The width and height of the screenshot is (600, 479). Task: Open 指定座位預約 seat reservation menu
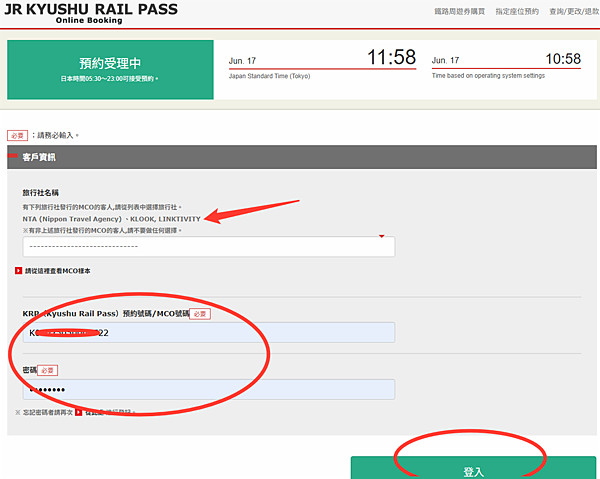pos(517,11)
